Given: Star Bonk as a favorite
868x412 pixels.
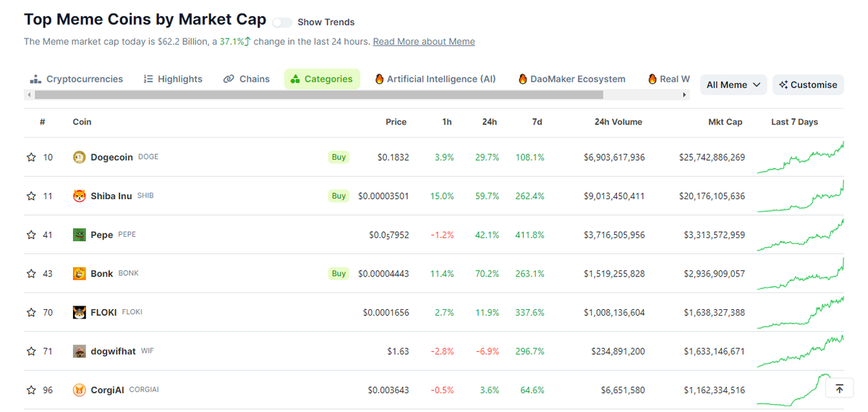Looking at the screenshot, I should click(x=31, y=274).
